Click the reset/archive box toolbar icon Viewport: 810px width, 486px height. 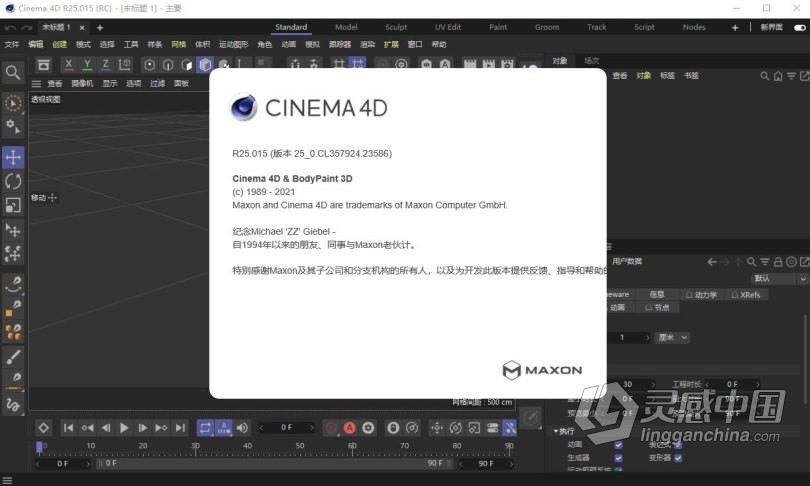click(x=44, y=65)
